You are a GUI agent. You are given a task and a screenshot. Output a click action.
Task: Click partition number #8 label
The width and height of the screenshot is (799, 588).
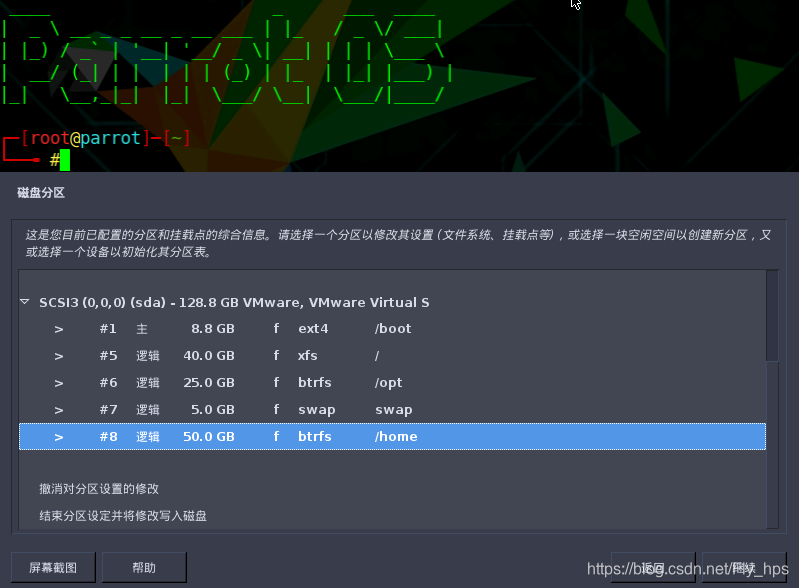point(108,437)
